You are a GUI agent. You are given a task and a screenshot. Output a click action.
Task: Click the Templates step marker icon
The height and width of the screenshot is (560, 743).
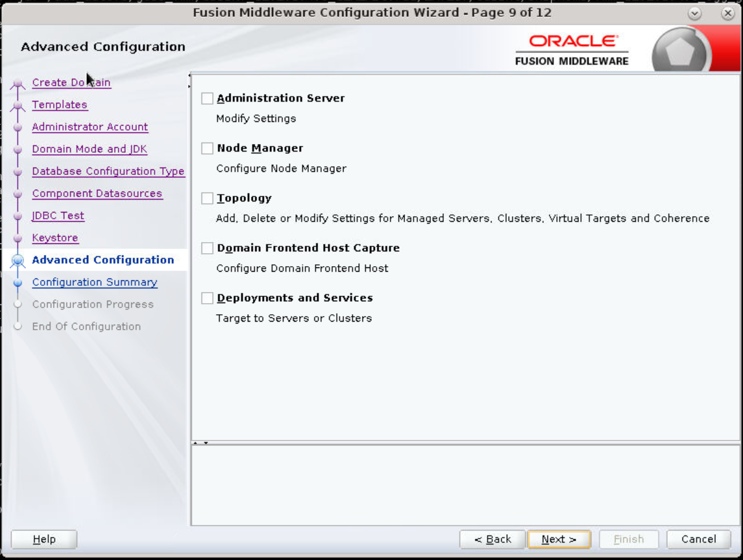(x=18, y=106)
